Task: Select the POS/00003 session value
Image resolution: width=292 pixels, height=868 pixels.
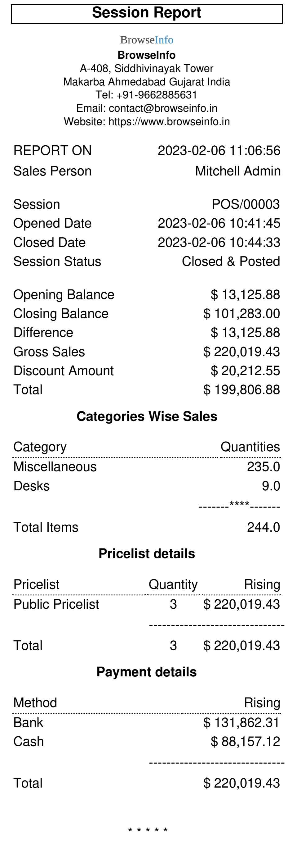Action: [246, 204]
